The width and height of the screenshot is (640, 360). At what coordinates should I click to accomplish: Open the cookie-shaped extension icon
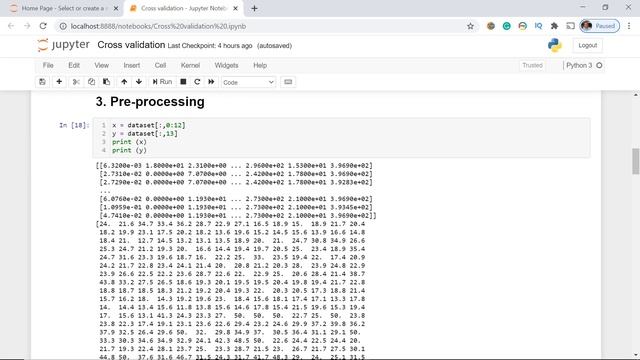tap(491, 26)
